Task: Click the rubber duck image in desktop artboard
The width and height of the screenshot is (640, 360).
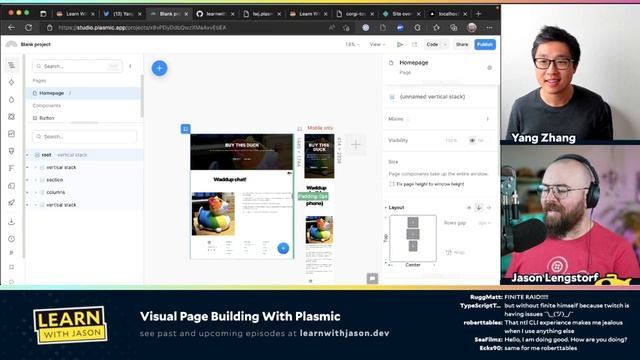Action: click(213, 214)
